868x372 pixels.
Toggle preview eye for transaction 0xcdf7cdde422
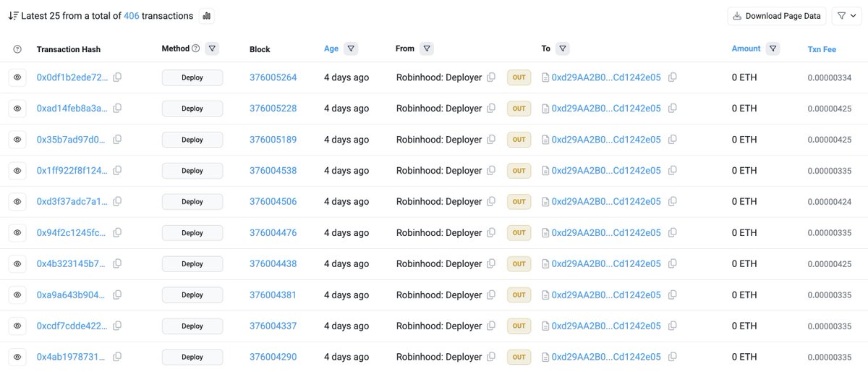click(x=18, y=326)
